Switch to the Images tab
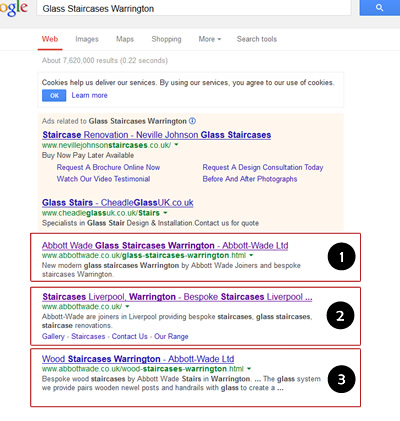 87,39
